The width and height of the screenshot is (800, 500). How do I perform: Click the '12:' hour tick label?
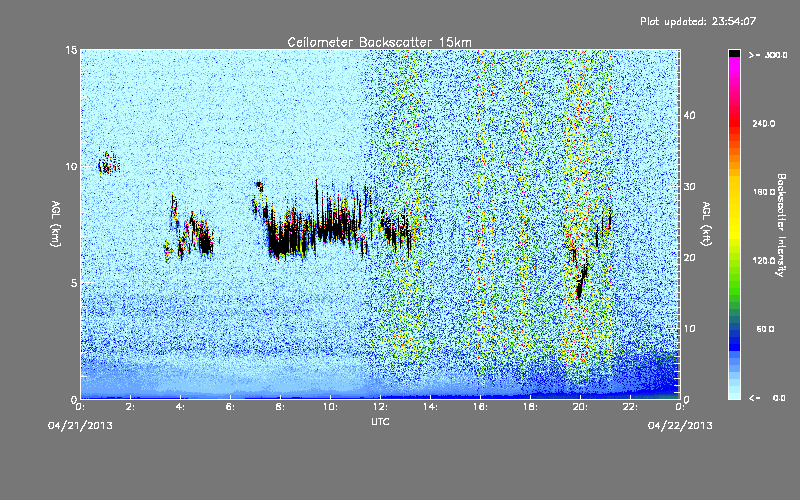pyautogui.click(x=380, y=407)
